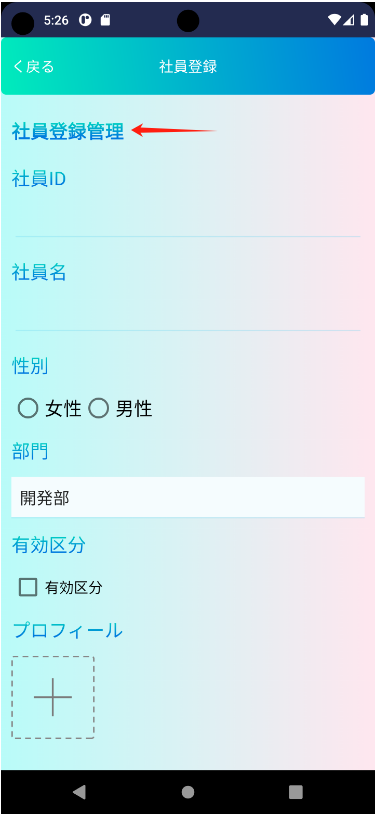Tap the 戻る back button
Image resolution: width=376 pixels, height=814 pixels.
34,66
